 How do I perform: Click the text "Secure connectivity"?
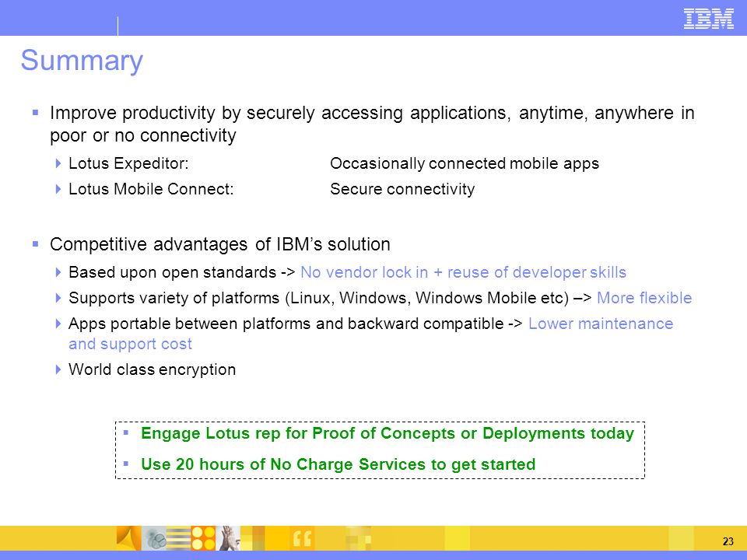coord(402,189)
